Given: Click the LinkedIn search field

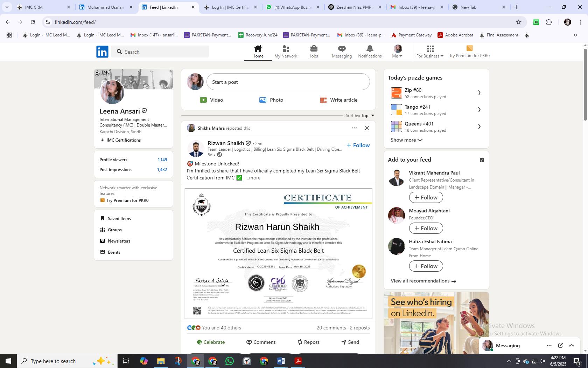Looking at the screenshot, I should [x=160, y=52].
